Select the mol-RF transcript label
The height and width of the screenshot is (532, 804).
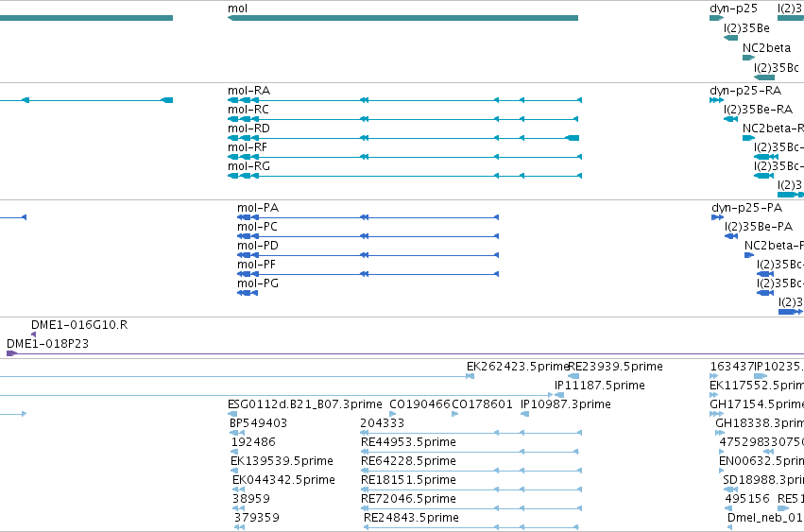[248, 147]
